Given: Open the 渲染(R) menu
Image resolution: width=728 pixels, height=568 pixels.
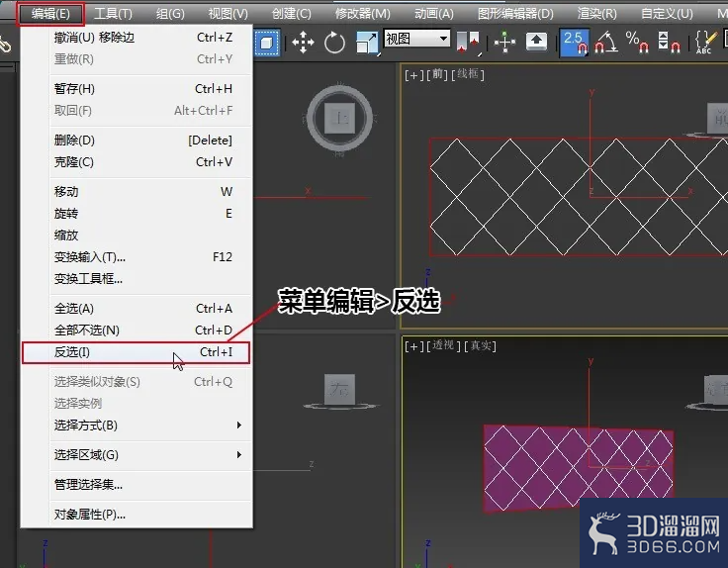Looking at the screenshot, I should coord(596,14).
